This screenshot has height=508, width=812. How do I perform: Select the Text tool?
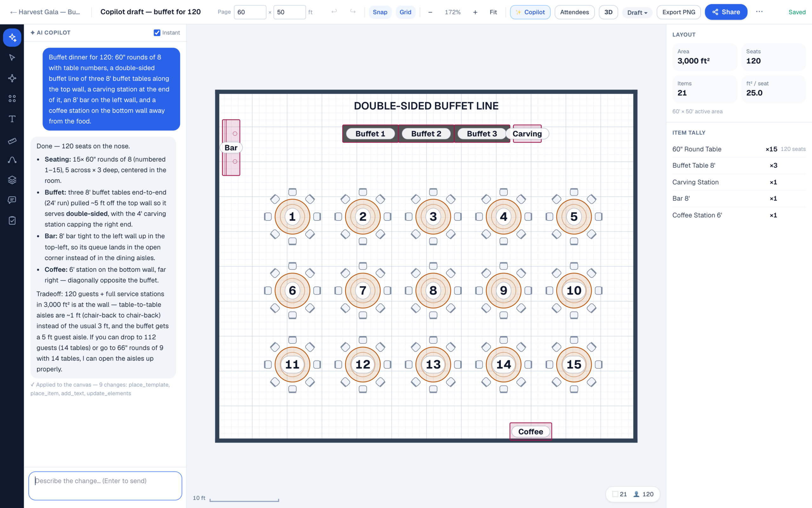pos(12,119)
